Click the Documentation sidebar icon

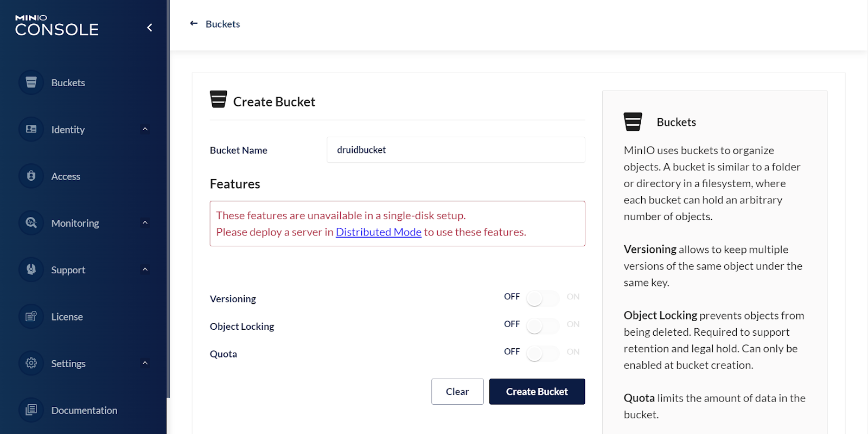(31, 410)
